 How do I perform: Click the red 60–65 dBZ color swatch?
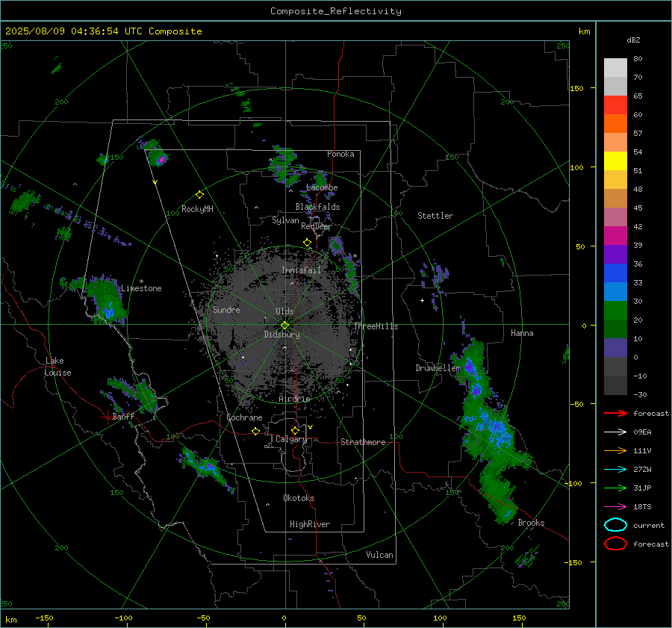(x=615, y=105)
